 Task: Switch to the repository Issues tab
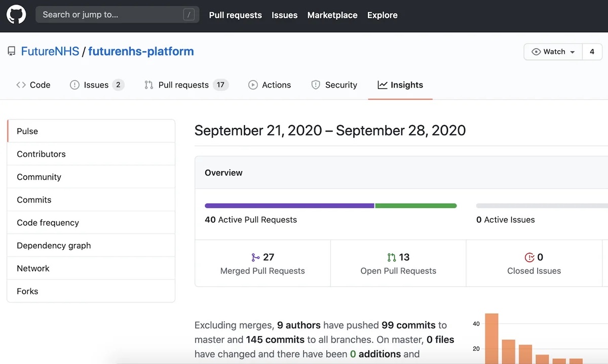[x=97, y=85]
